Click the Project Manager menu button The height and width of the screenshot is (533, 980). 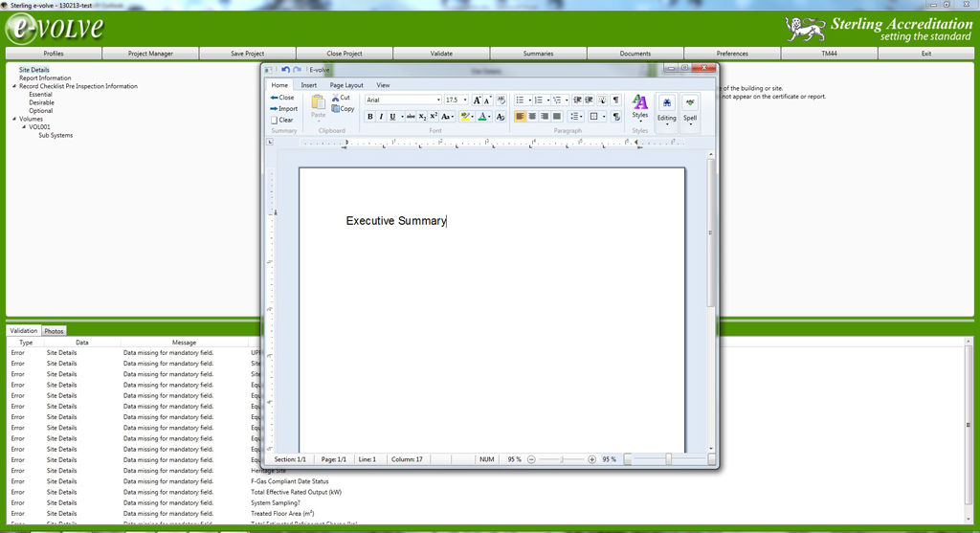150,54
